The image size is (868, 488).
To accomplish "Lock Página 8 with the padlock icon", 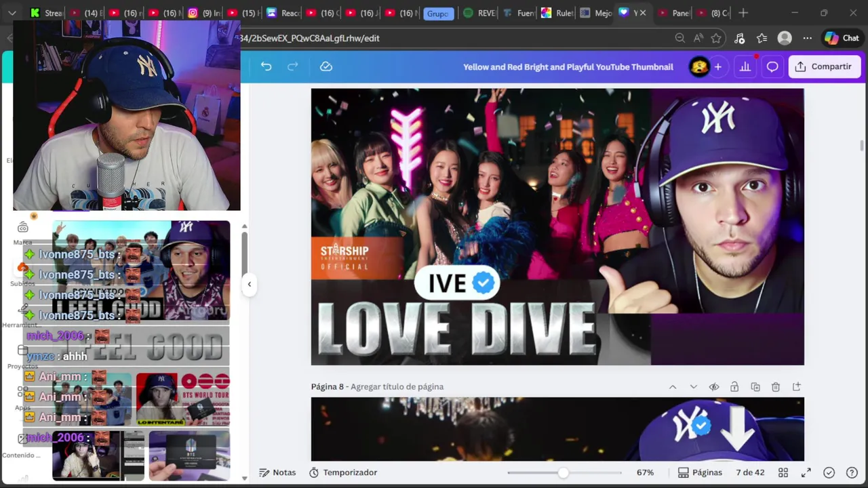I will click(x=734, y=387).
